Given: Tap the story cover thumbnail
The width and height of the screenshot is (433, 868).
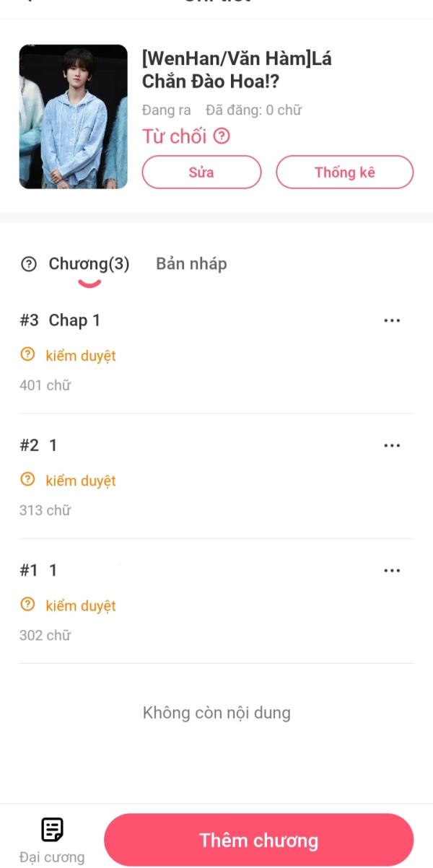Looking at the screenshot, I should pyautogui.click(x=73, y=117).
